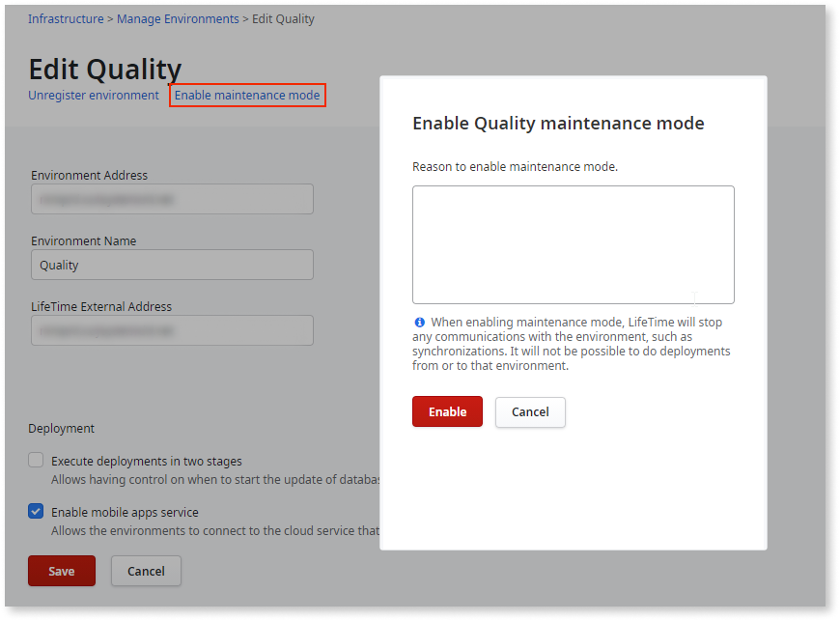The image size is (840, 621).
Task: Click the Enable button in the dialog
Action: coord(447,411)
